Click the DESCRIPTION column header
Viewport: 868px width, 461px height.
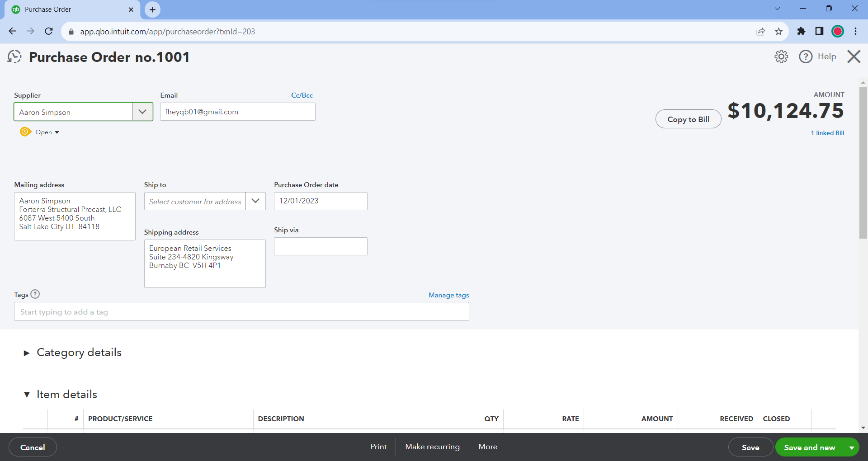coord(281,419)
